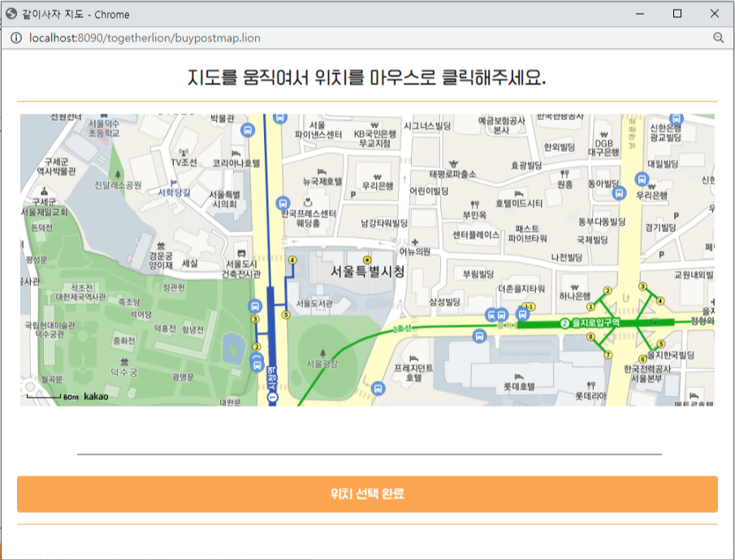The height and width of the screenshot is (560, 735).
Task: Click bus stop icon above 코리아나호텔
Action: [x=248, y=130]
